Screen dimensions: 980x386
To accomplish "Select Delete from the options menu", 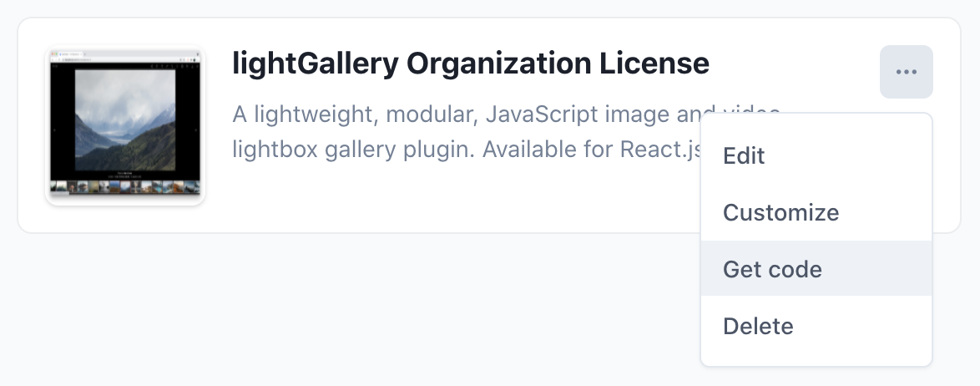I will [758, 326].
